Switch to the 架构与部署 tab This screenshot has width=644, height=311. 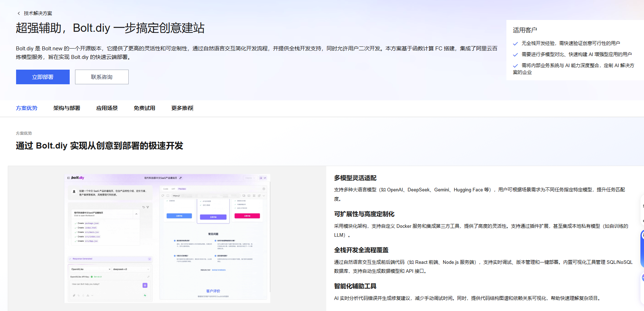pos(67,108)
